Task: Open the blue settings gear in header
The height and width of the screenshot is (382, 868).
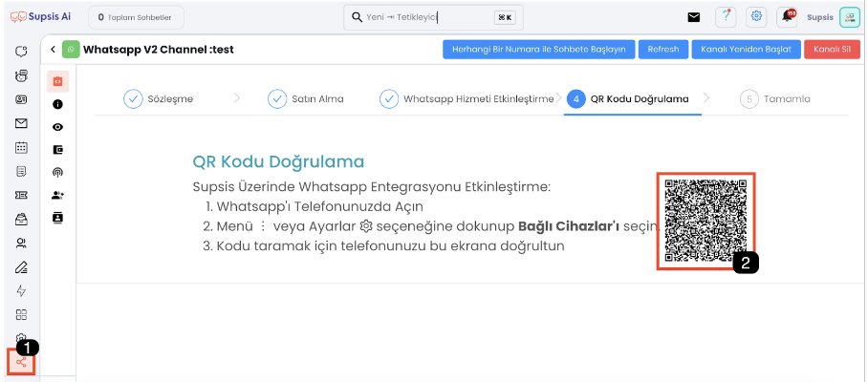Action: [756, 17]
